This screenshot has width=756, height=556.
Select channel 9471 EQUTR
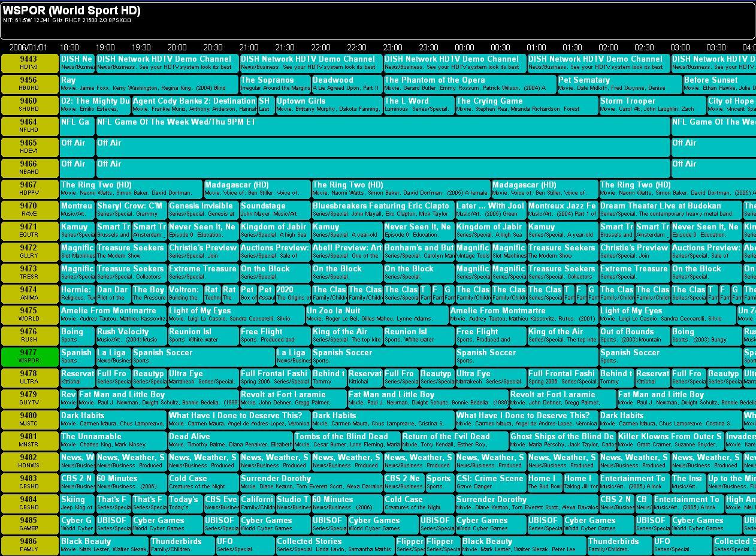coord(29,231)
